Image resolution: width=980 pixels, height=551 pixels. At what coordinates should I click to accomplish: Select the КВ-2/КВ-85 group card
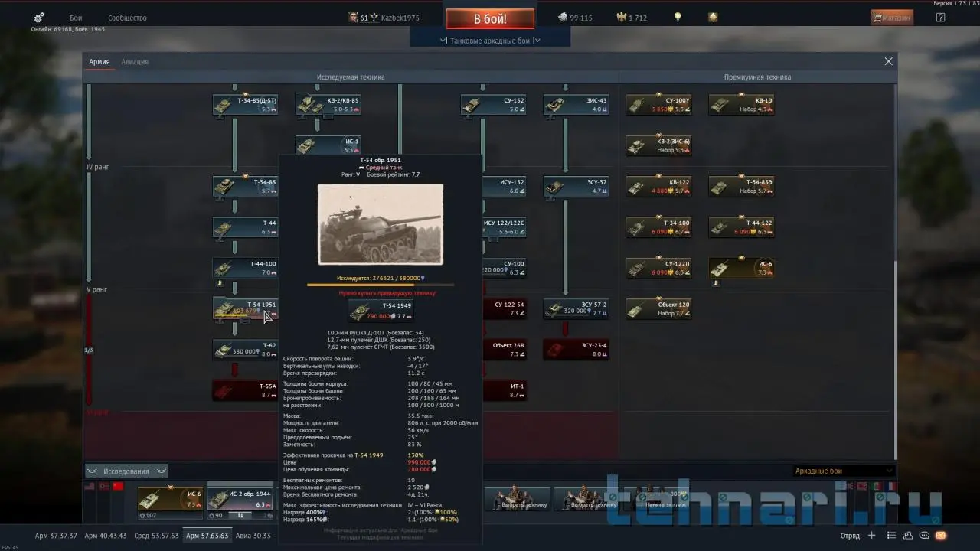[328, 105]
